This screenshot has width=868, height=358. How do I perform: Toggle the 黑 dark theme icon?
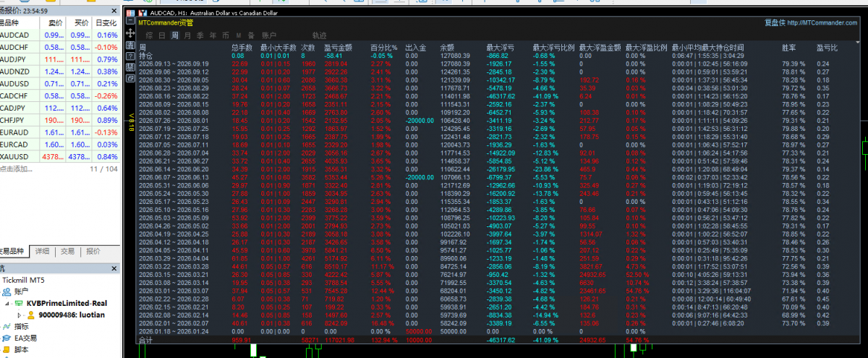[x=131, y=67]
